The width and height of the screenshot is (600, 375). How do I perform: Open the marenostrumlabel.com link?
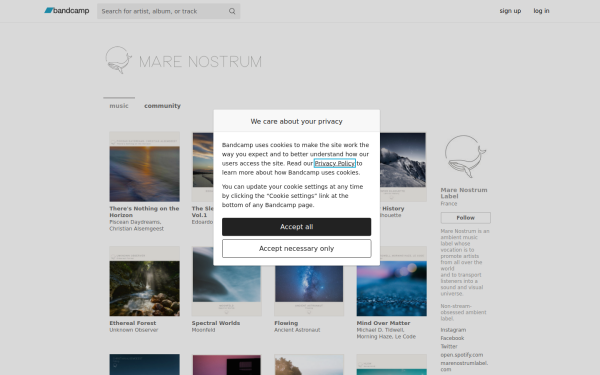(x=464, y=366)
